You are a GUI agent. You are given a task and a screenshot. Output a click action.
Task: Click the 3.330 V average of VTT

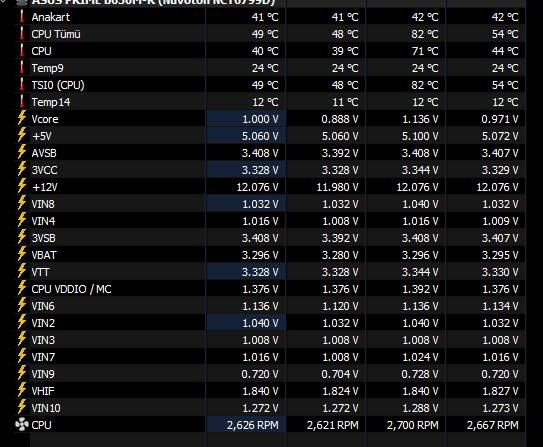point(500,272)
